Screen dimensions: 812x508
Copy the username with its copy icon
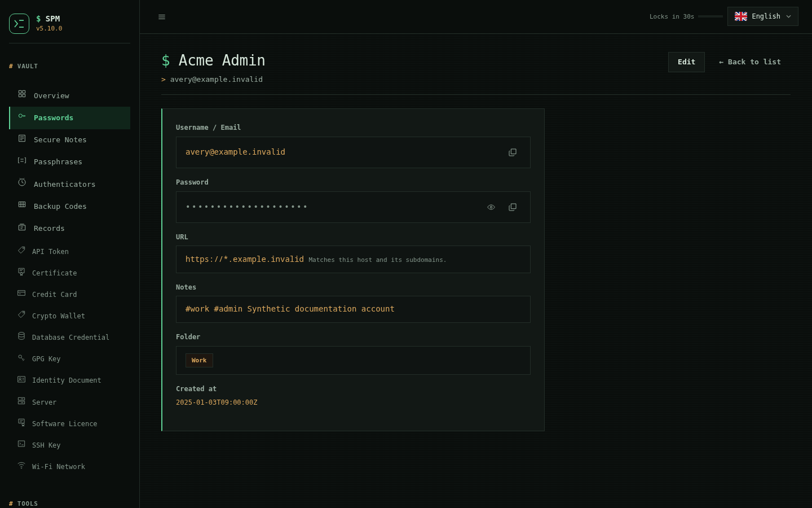(x=513, y=152)
